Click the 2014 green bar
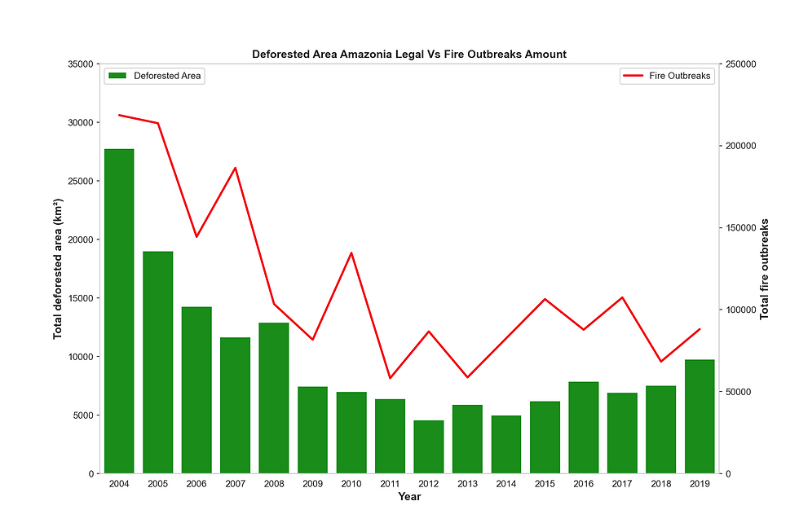Viewport: 799px width, 532px height. point(506,445)
